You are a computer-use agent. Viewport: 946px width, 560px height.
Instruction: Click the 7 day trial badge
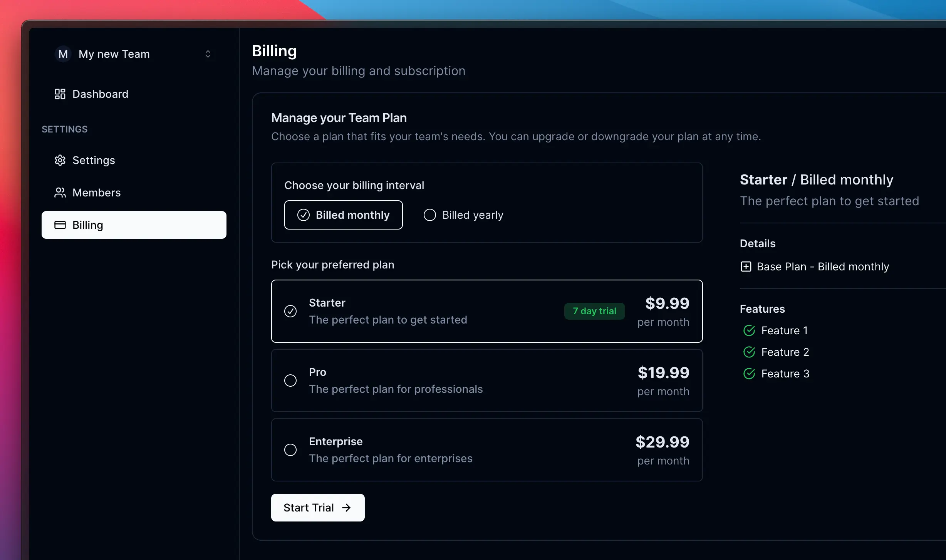click(x=594, y=311)
